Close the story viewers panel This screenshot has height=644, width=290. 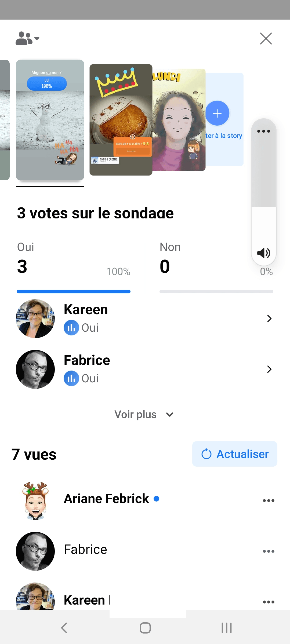[x=266, y=38]
